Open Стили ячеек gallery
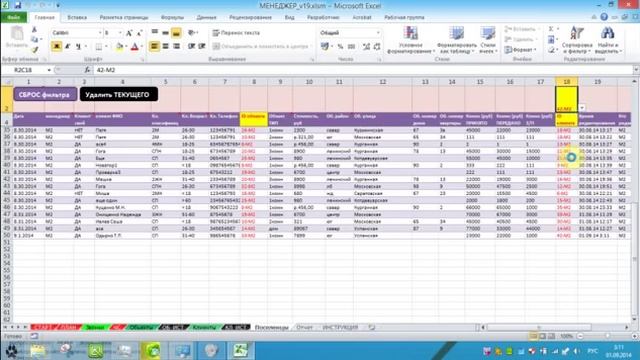This screenshot has height=360, width=640. 488,40
